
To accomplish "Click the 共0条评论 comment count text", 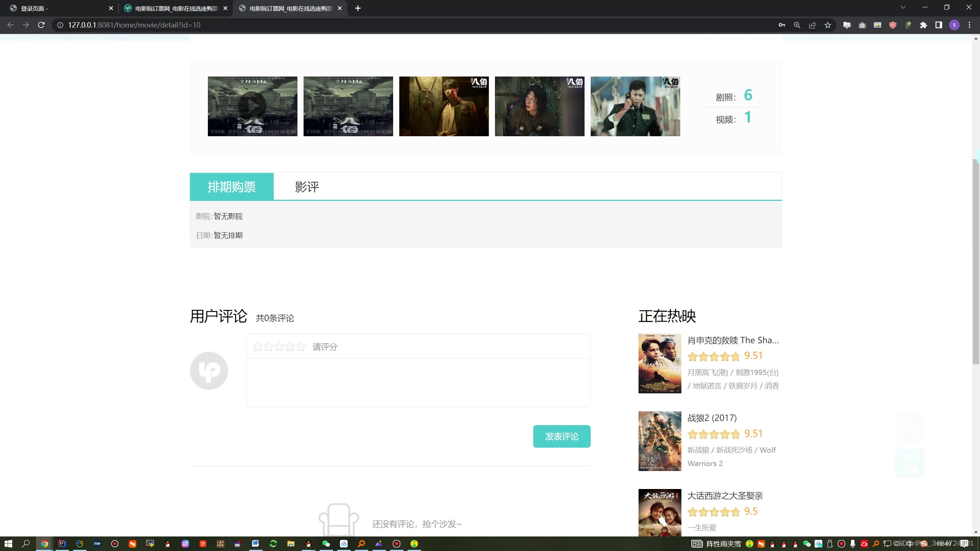I will [x=275, y=318].
